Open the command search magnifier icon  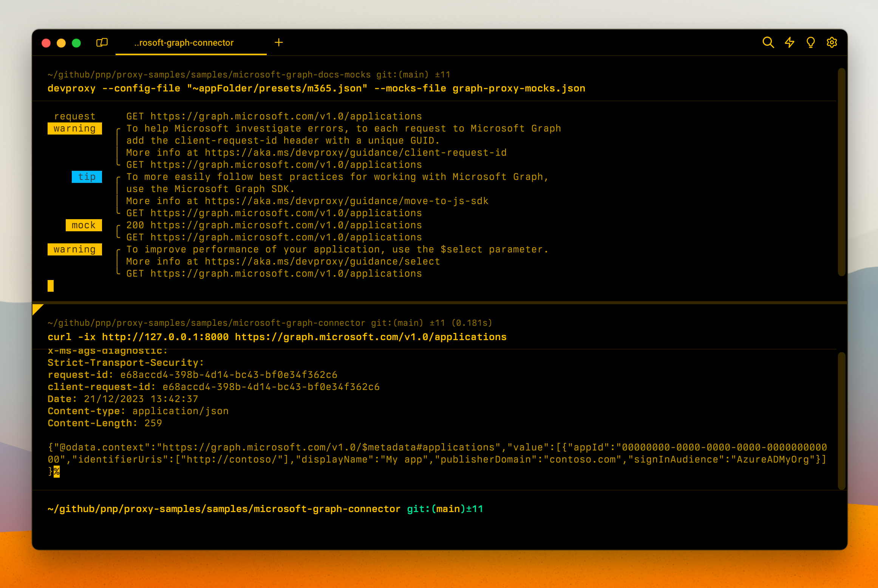tap(768, 43)
